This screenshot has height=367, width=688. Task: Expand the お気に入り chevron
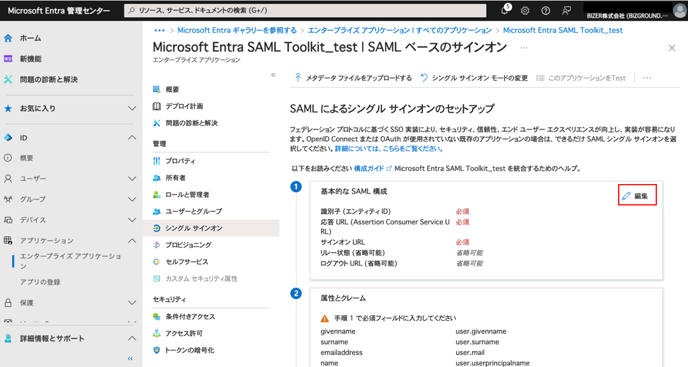132,108
